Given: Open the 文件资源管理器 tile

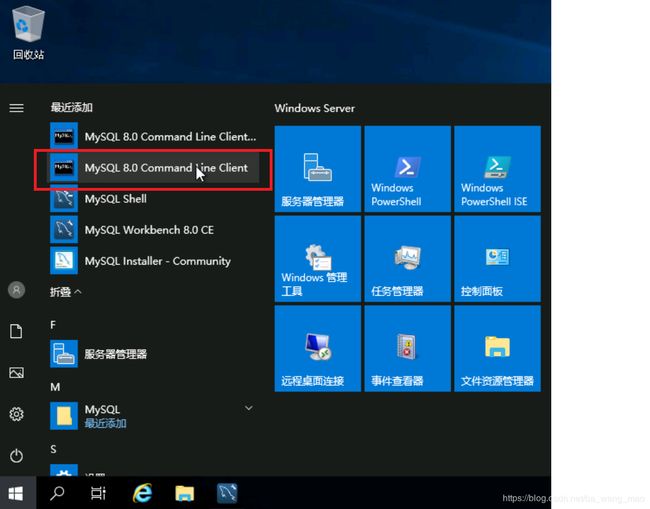Looking at the screenshot, I should click(x=497, y=349).
